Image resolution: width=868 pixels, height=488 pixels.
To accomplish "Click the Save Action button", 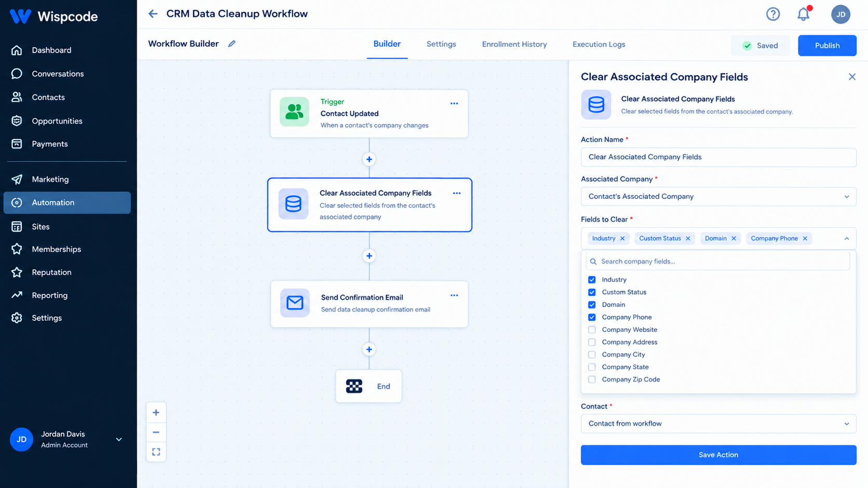I will click(x=718, y=455).
